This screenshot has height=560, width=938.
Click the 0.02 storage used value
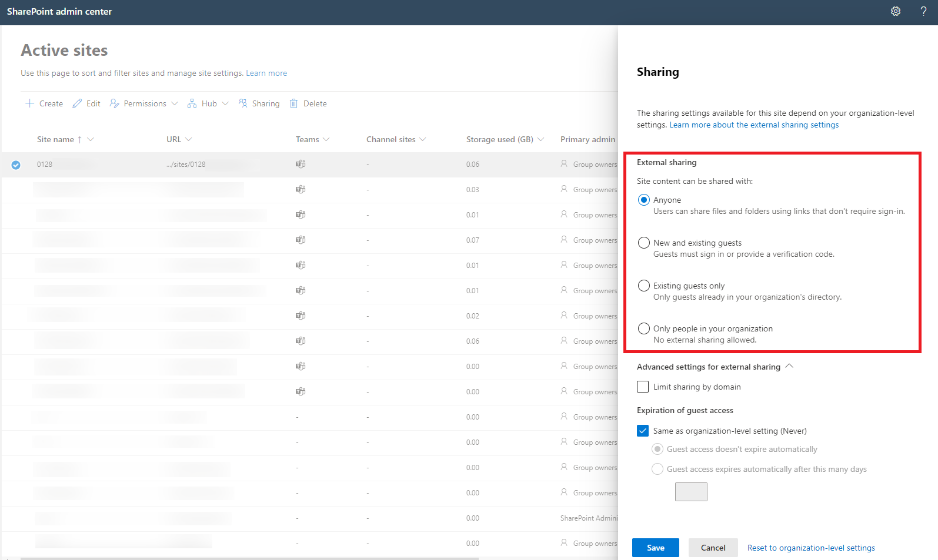pos(473,316)
